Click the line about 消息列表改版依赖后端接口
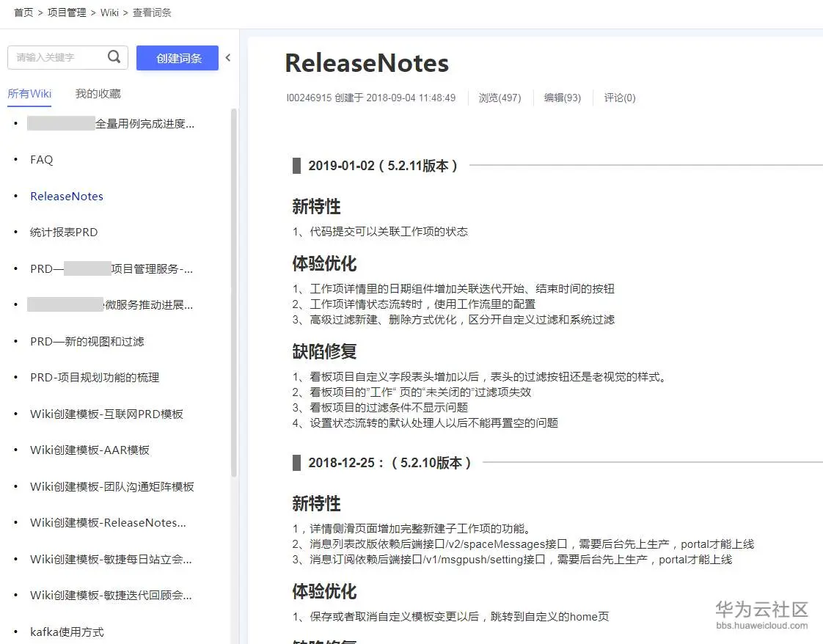This screenshot has height=644, width=823. (523, 544)
